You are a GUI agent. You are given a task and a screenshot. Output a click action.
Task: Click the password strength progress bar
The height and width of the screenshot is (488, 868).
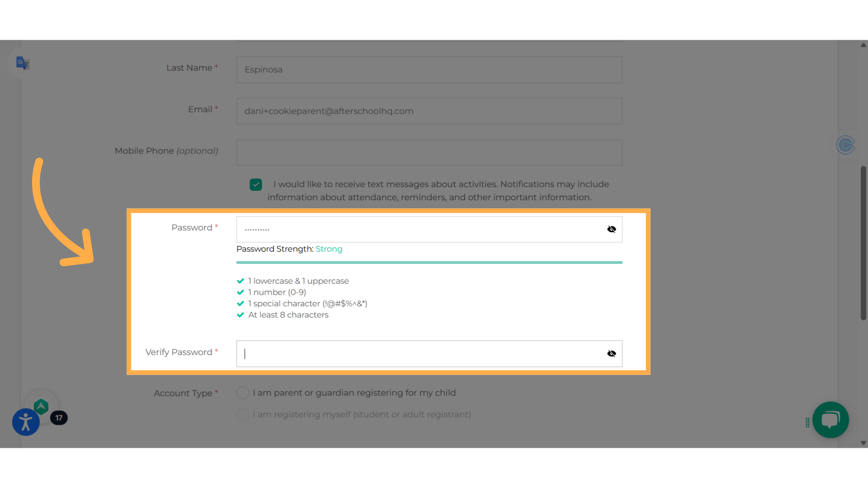429,262
